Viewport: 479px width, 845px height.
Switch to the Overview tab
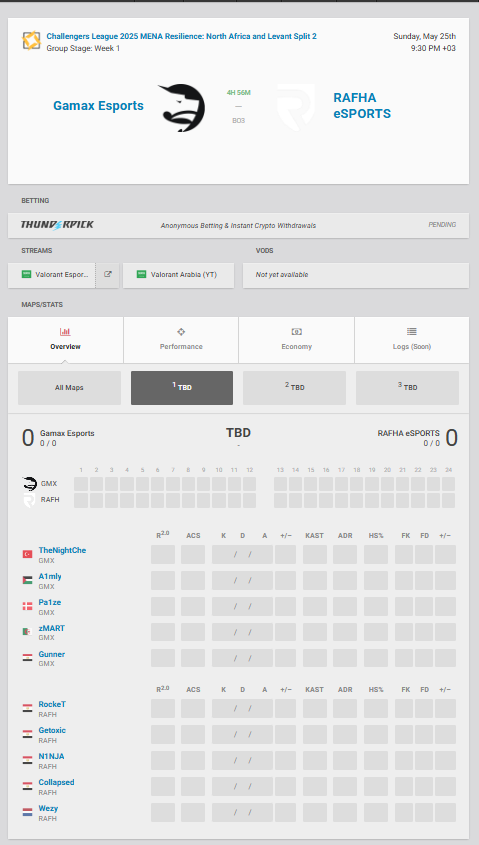pos(65,340)
